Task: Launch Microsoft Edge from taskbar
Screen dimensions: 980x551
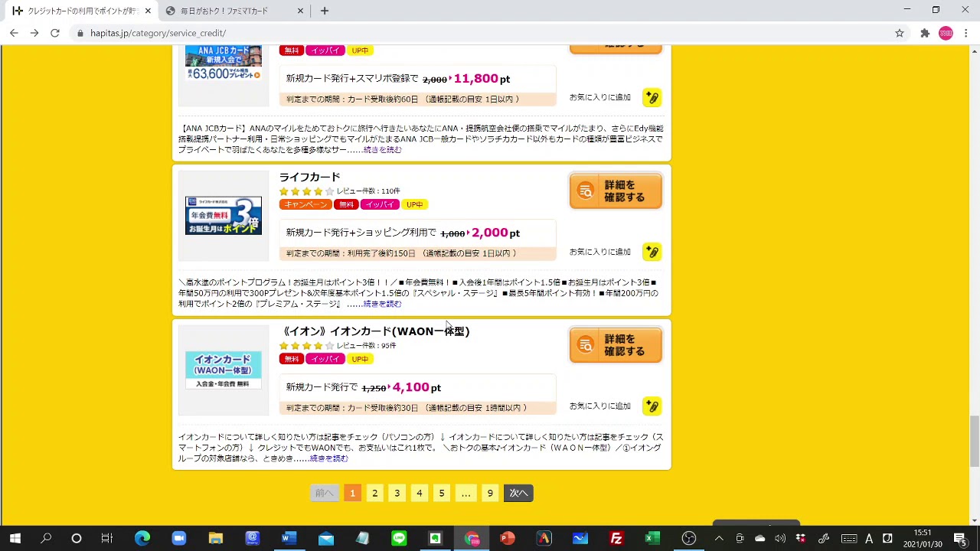Action: (x=142, y=538)
